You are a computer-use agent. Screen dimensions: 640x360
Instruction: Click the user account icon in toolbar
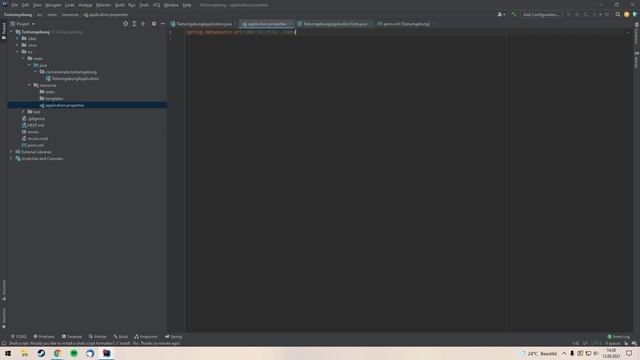pos(501,14)
